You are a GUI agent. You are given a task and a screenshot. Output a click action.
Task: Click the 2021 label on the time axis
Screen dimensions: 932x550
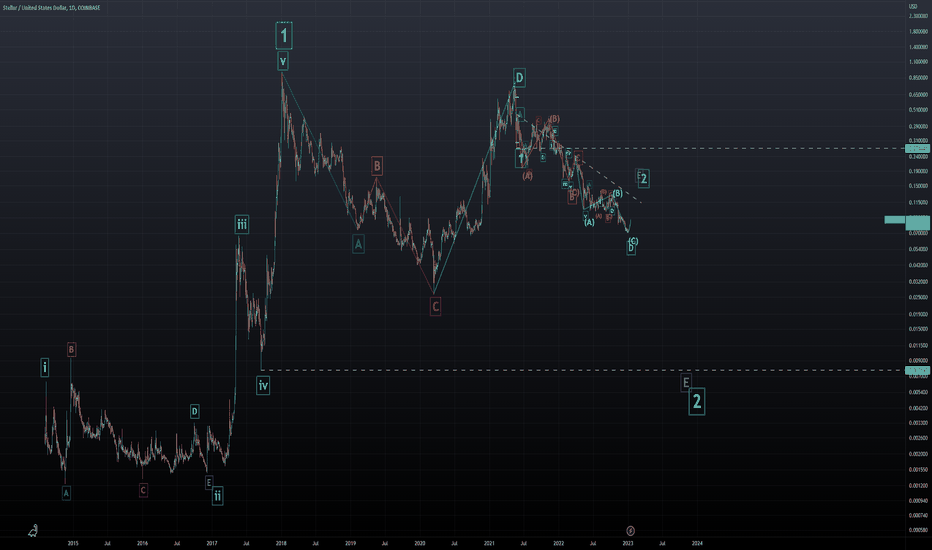coord(489,543)
